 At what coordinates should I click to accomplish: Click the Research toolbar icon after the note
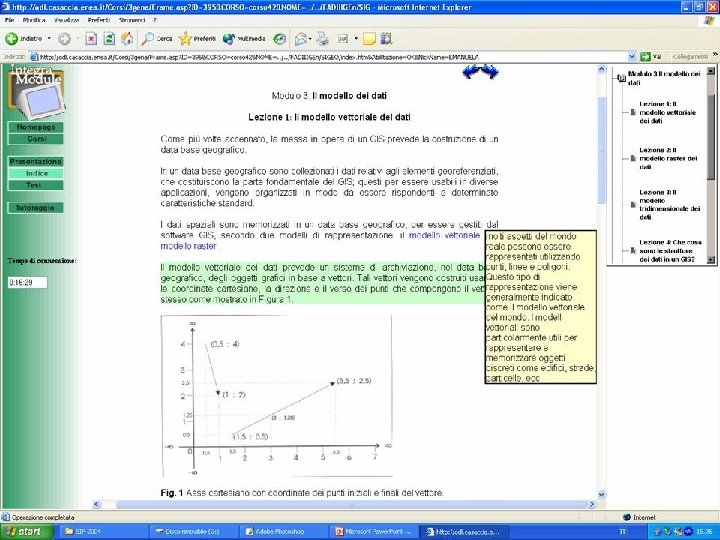point(386,39)
